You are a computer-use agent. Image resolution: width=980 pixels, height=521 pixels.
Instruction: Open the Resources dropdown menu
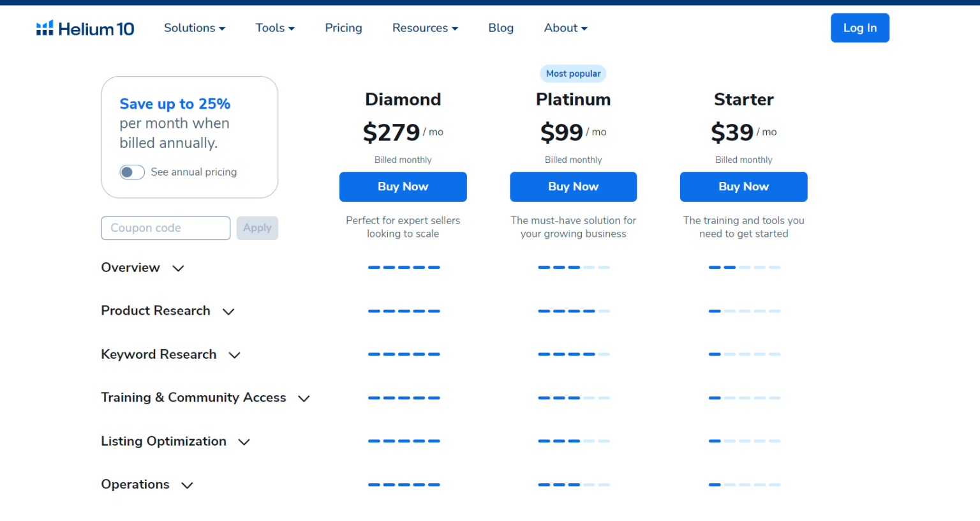[425, 27]
